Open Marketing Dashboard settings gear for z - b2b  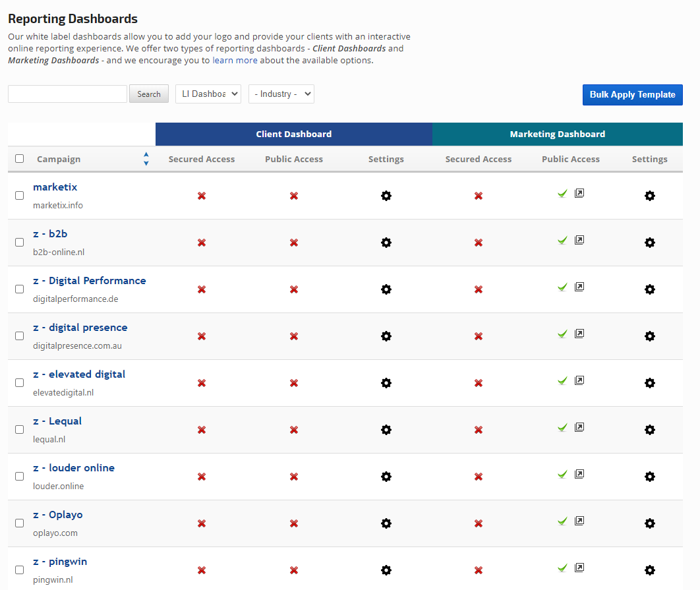(650, 243)
